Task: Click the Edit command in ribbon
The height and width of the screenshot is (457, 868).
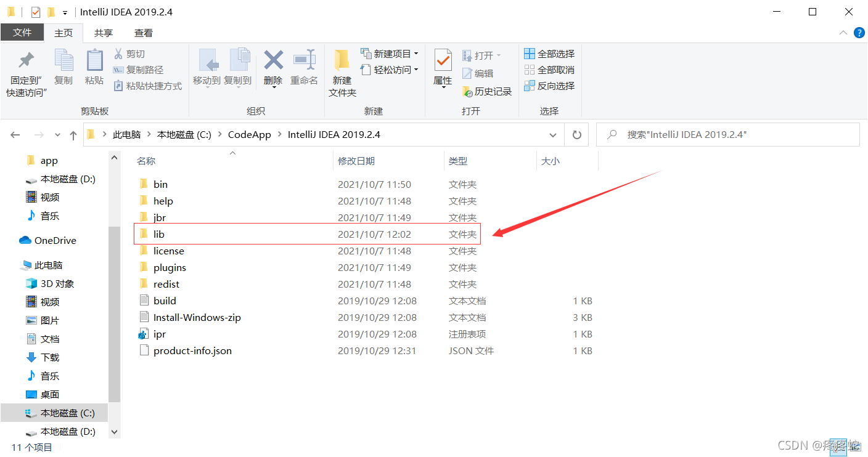Action: point(478,73)
